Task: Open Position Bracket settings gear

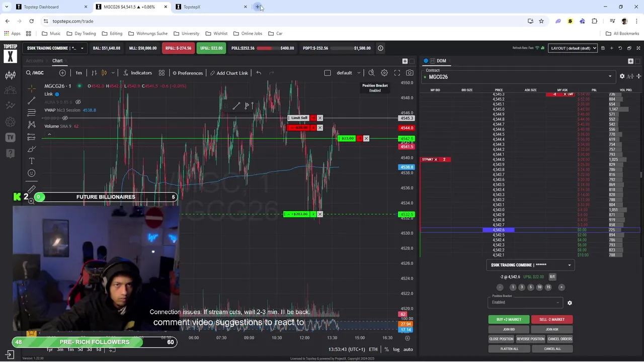Action: coord(570,303)
